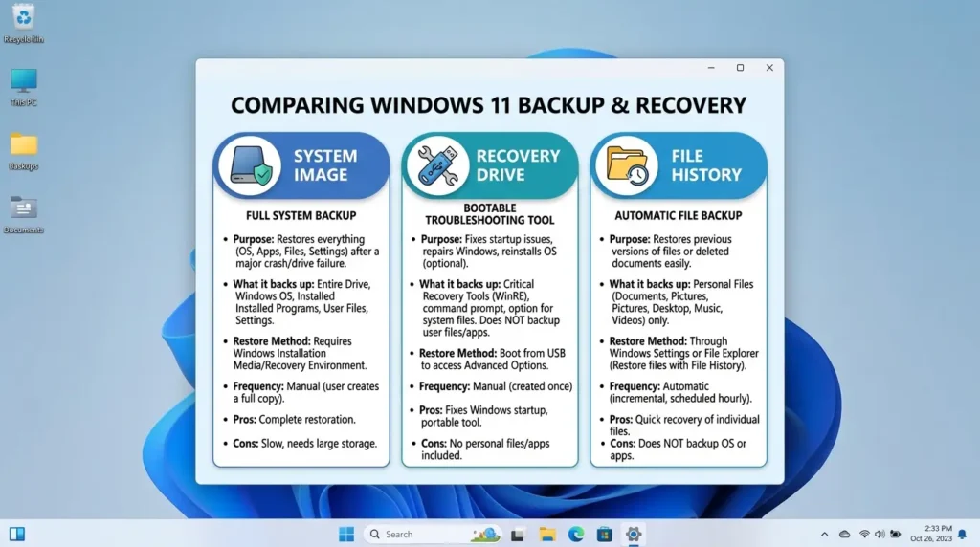Open the clock showing 2:33 PM
This screenshot has width=980, height=547.
click(x=931, y=534)
